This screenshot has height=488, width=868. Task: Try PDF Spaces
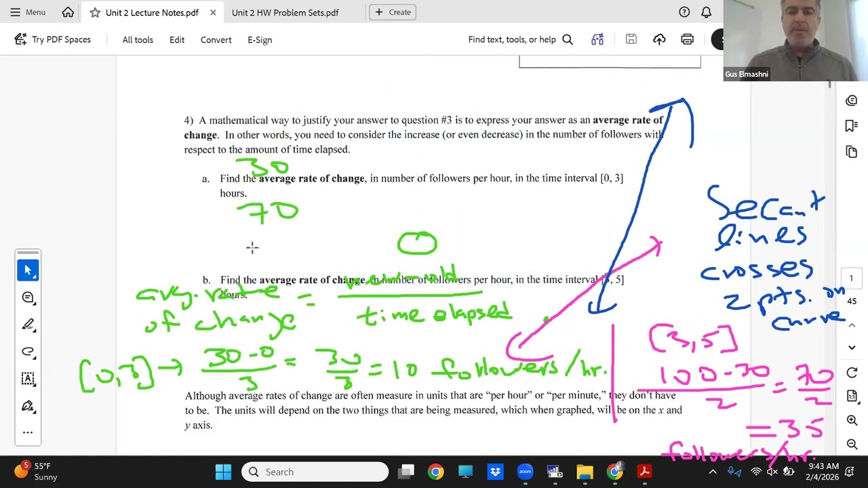(53, 39)
